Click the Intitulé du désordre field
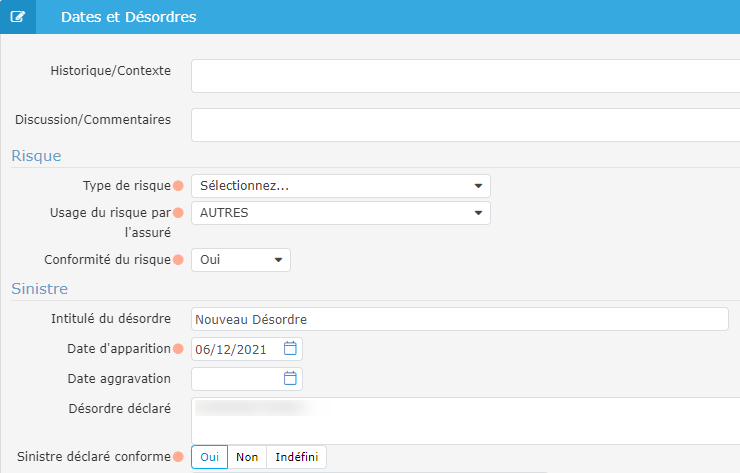The height and width of the screenshot is (473, 740). pyautogui.click(x=459, y=319)
